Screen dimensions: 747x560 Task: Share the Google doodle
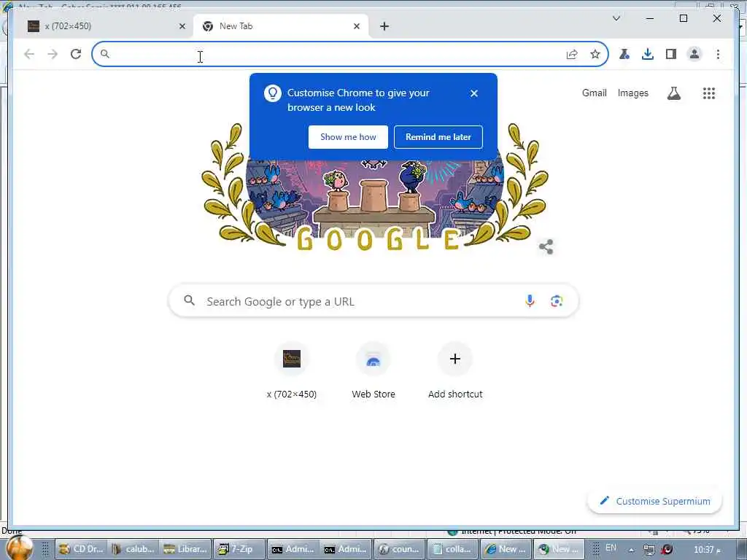pos(546,246)
